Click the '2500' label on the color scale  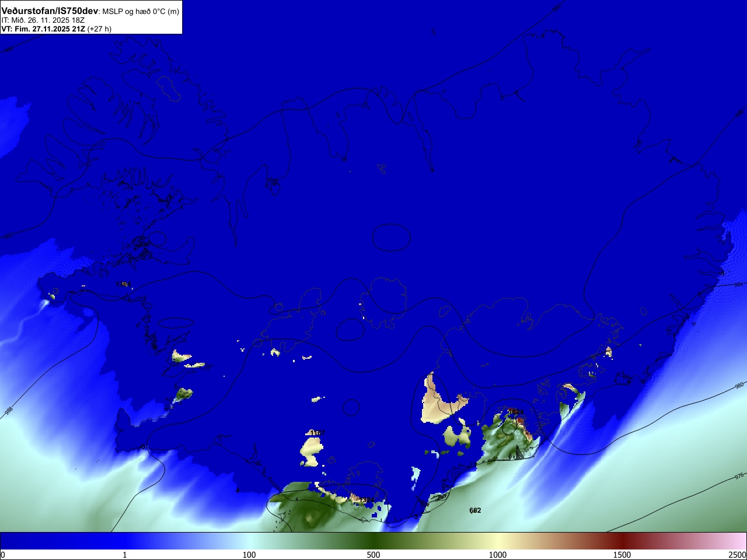click(737, 555)
